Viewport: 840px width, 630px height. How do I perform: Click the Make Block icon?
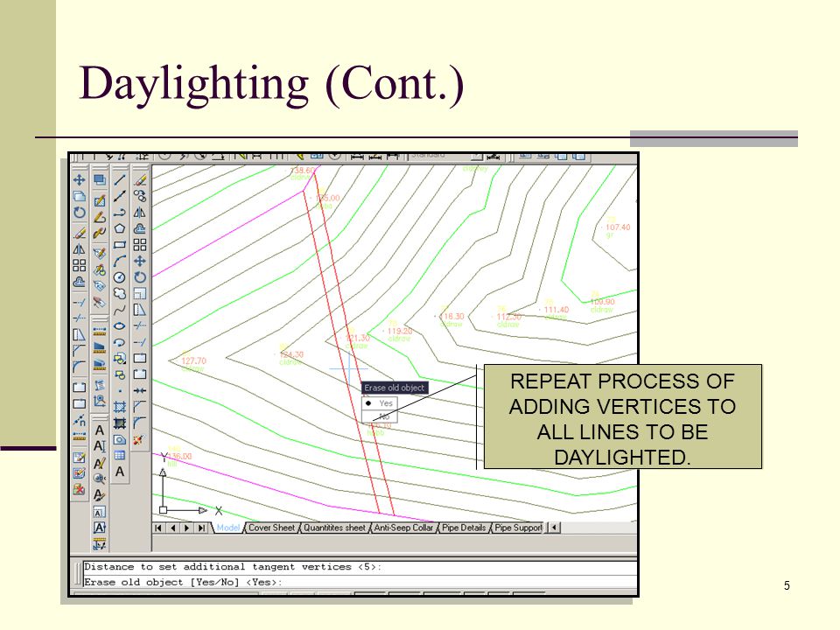click(120, 374)
